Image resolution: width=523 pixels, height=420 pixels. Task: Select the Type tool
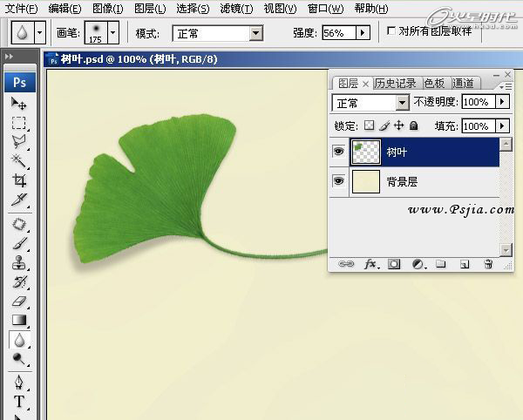18,402
